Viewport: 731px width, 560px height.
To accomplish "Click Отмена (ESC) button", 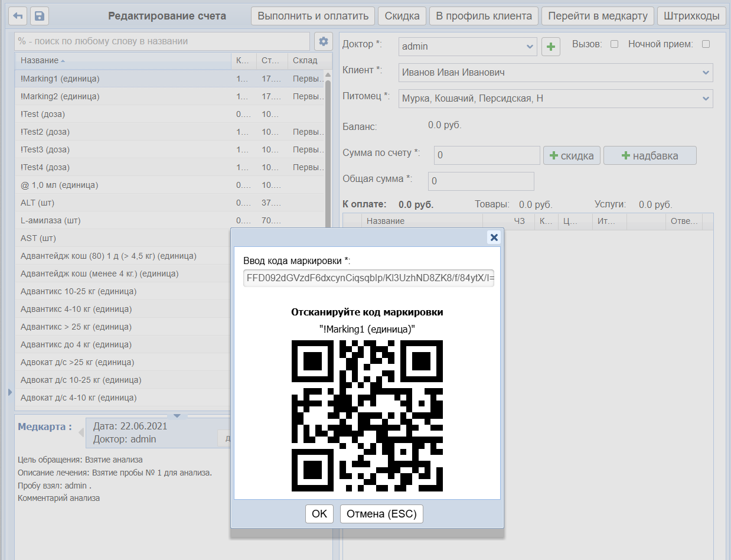I will [x=381, y=514].
